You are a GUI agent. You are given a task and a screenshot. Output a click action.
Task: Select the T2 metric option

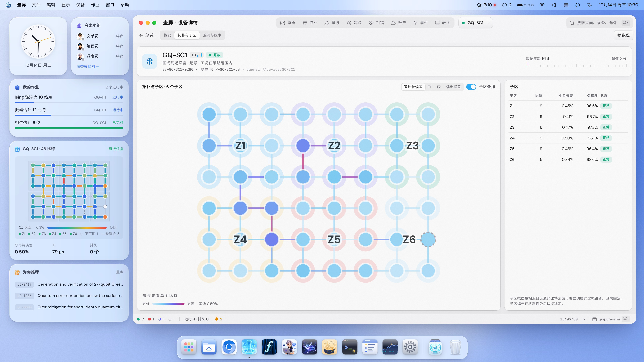(x=439, y=87)
